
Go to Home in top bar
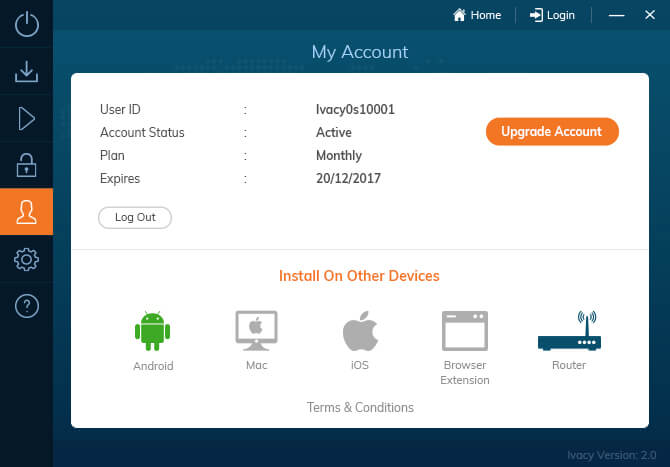pyautogui.click(x=477, y=15)
